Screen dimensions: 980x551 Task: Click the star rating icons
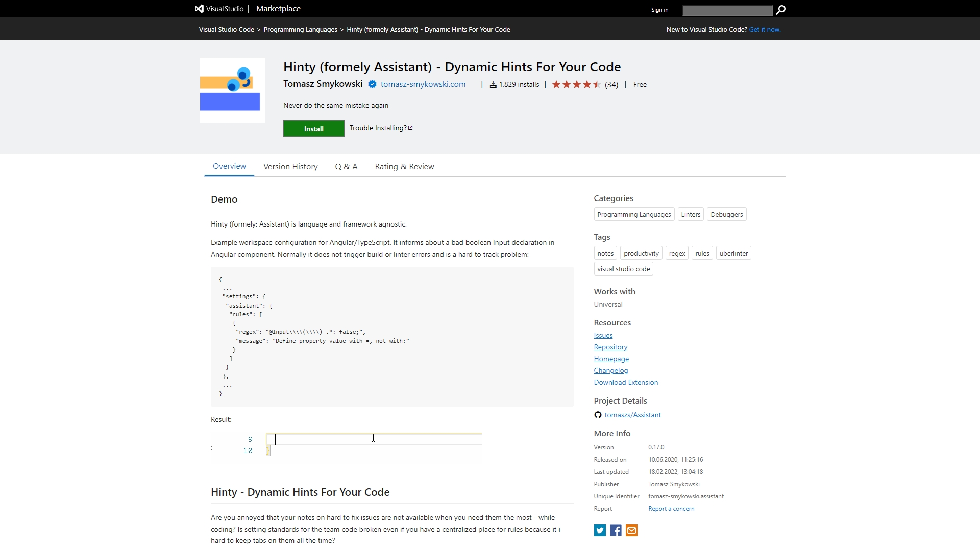pos(576,85)
